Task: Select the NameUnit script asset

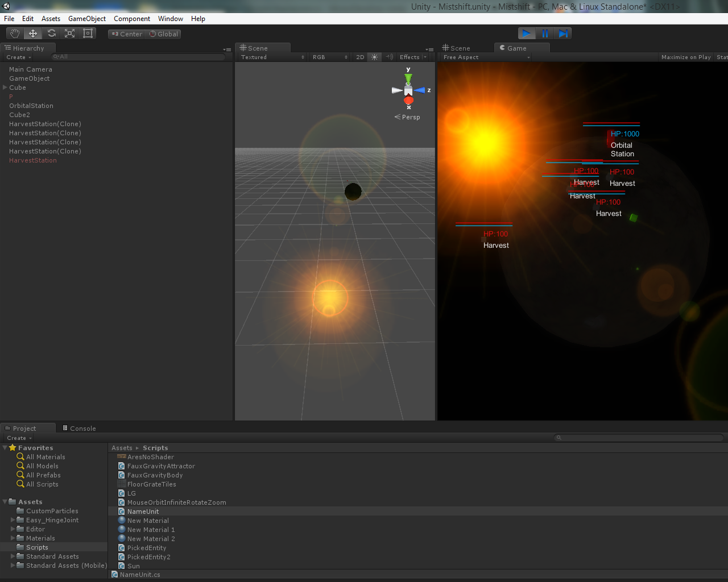Action: coord(143,512)
